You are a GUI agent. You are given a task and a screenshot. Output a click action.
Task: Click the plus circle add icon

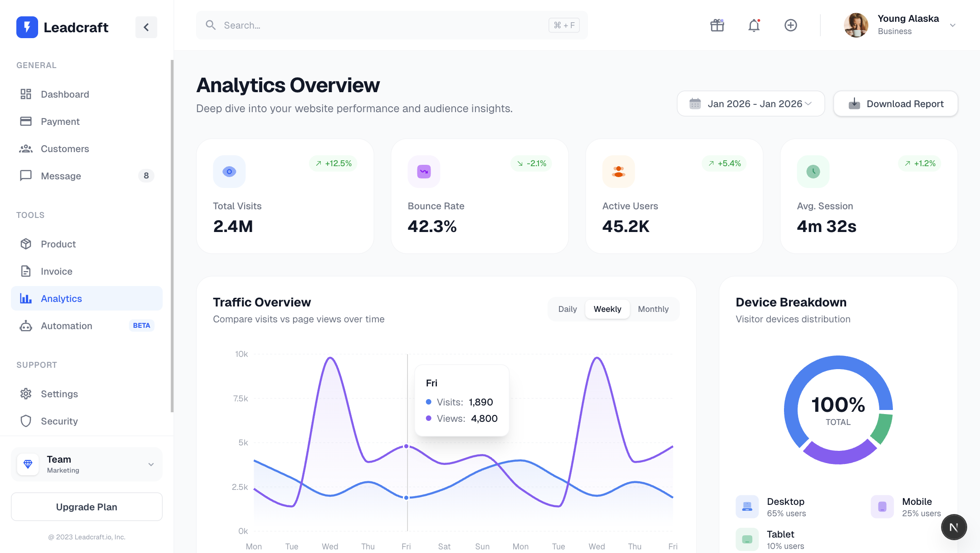click(790, 25)
